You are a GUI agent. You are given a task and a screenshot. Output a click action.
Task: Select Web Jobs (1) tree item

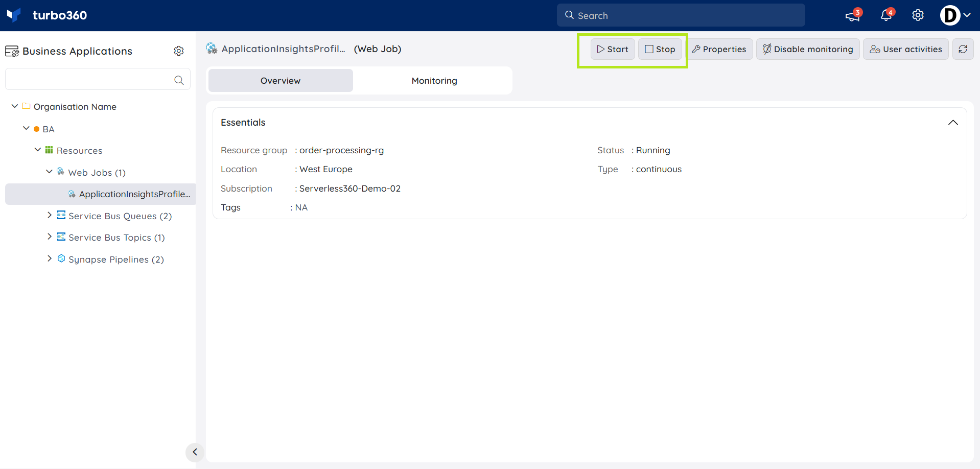tap(97, 173)
